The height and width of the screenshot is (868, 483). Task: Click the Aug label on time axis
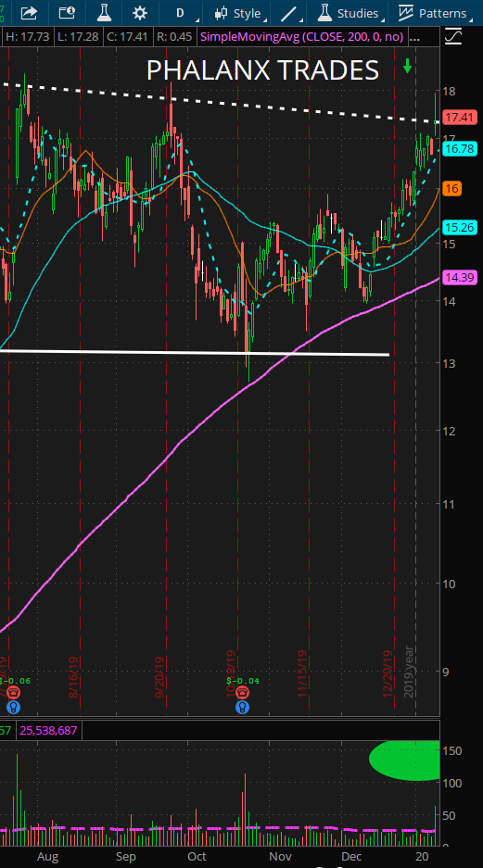(x=47, y=857)
